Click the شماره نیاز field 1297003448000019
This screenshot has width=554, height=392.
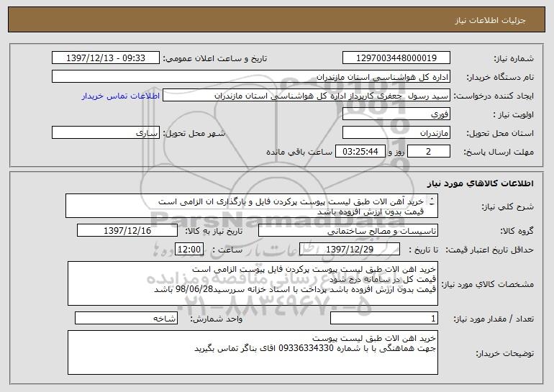(x=396, y=58)
